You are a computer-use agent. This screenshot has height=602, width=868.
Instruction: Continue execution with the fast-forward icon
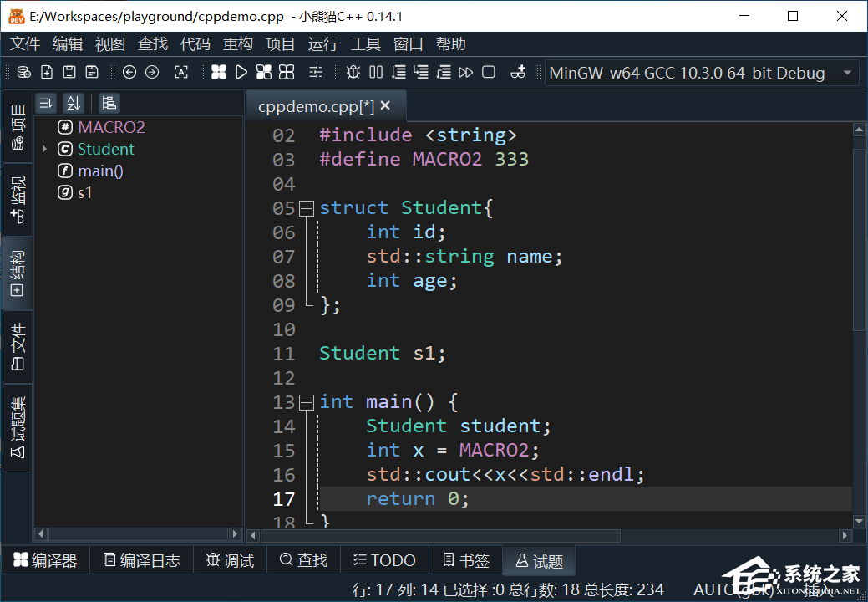tap(466, 72)
